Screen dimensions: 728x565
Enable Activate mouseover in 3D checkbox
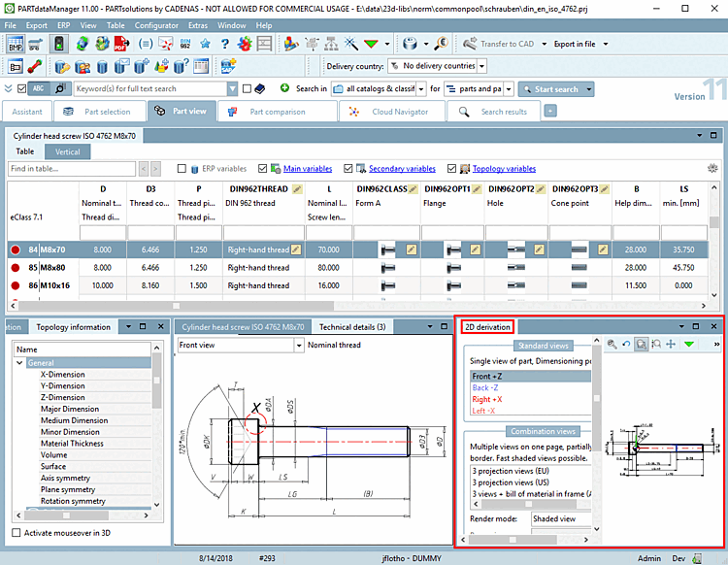click(16, 533)
